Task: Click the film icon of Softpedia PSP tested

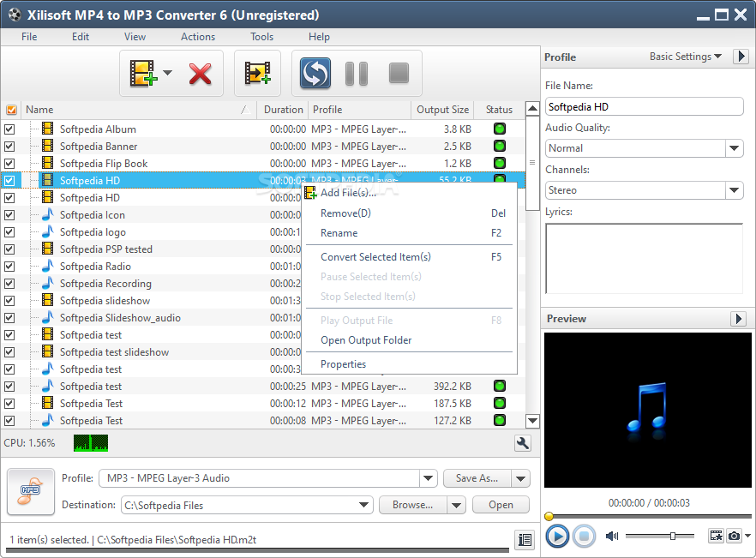Action: click(47, 249)
